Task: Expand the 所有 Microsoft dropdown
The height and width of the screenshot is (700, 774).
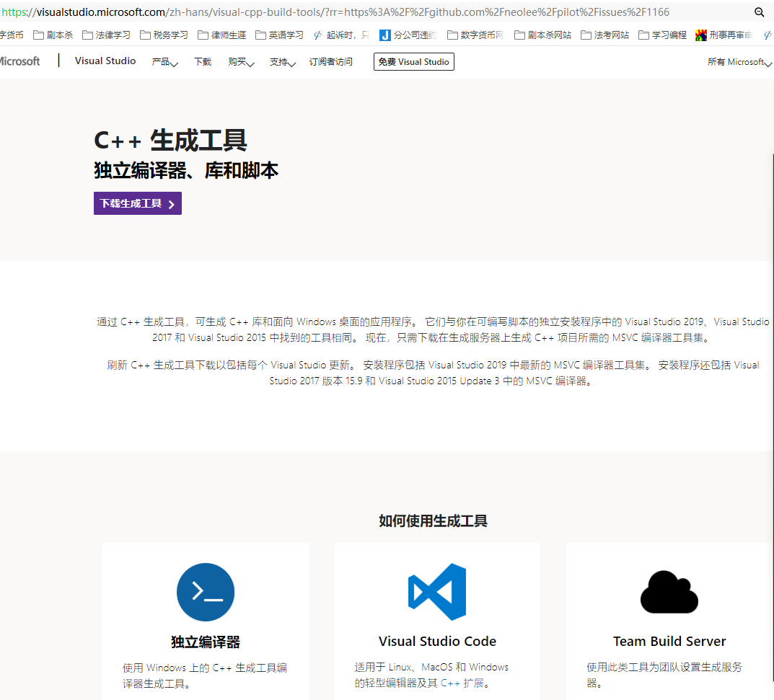Action: (739, 62)
